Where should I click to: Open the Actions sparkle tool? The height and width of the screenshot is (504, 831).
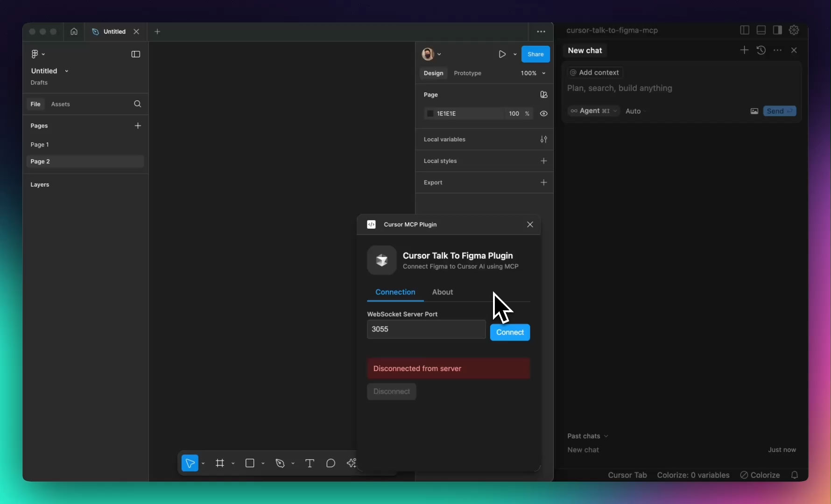[x=351, y=463]
